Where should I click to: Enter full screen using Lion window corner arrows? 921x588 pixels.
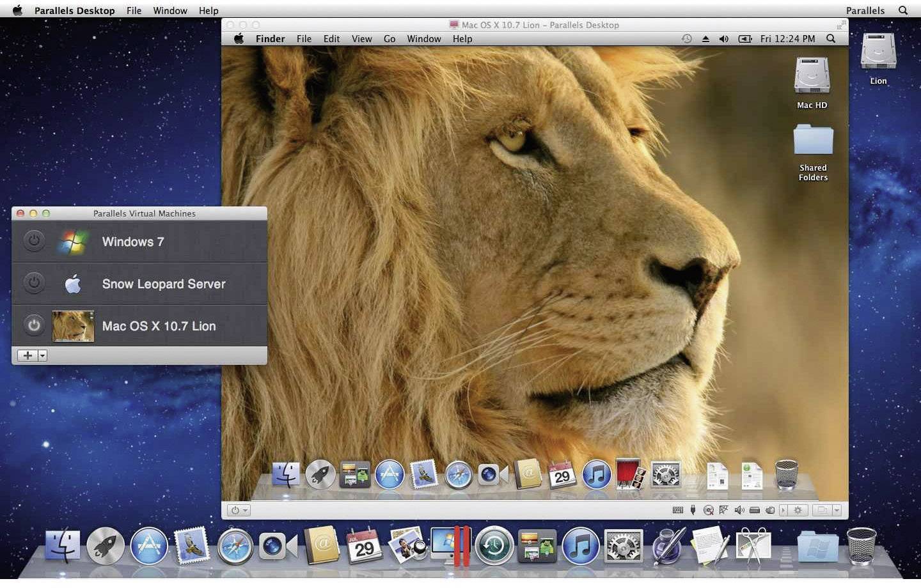tap(840, 25)
